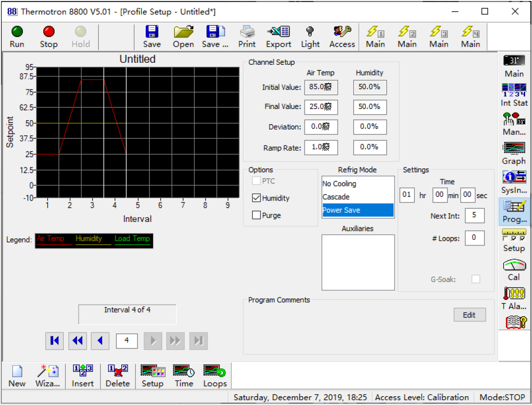Create a New profile
The height and width of the screenshot is (405, 532).
[17, 376]
